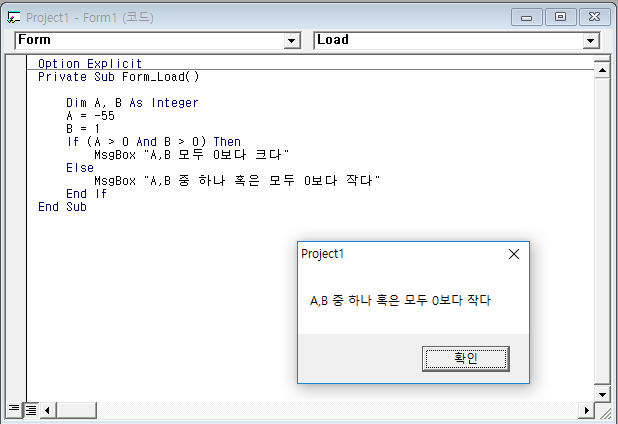Click the split bar above the vertical scrollbar
618x424 pixels.
click(x=602, y=59)
